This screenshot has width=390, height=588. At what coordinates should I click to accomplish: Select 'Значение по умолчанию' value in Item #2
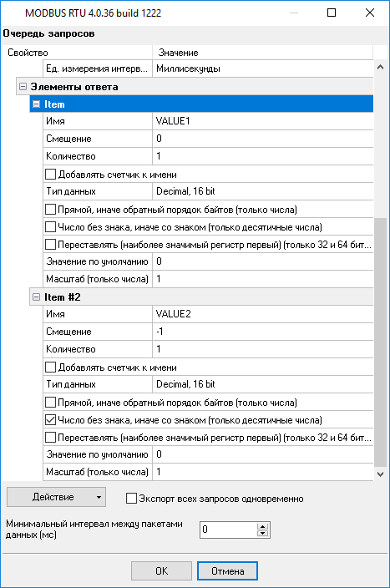tap(263, 454)
